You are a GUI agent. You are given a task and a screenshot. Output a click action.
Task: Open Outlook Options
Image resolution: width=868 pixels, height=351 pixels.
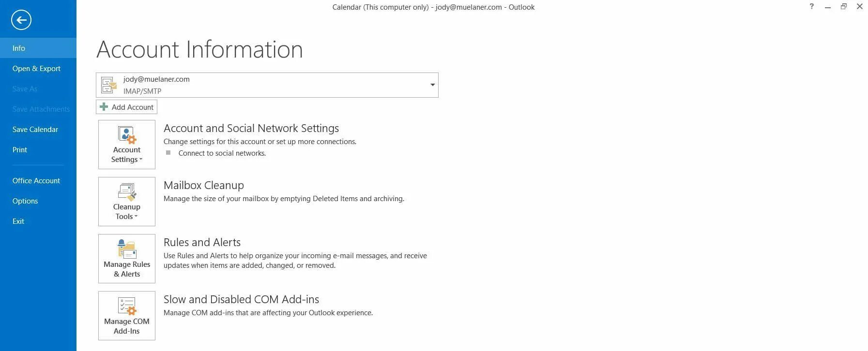coord(25,201)
